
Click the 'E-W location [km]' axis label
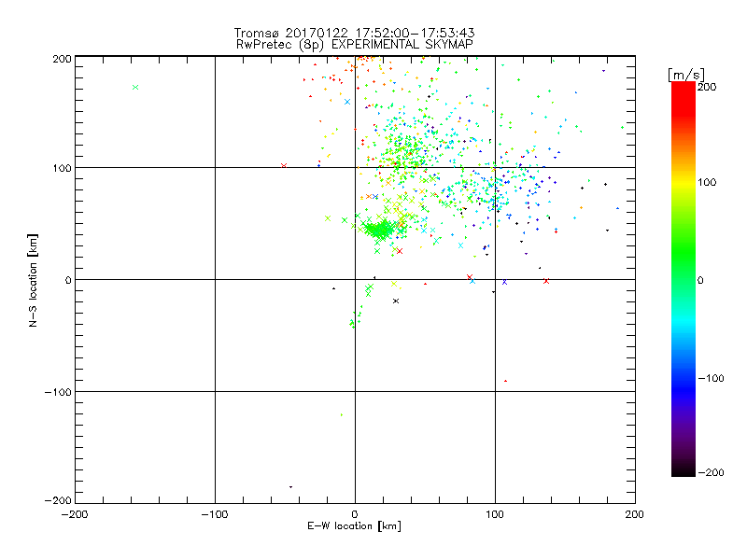coord(354,525)
